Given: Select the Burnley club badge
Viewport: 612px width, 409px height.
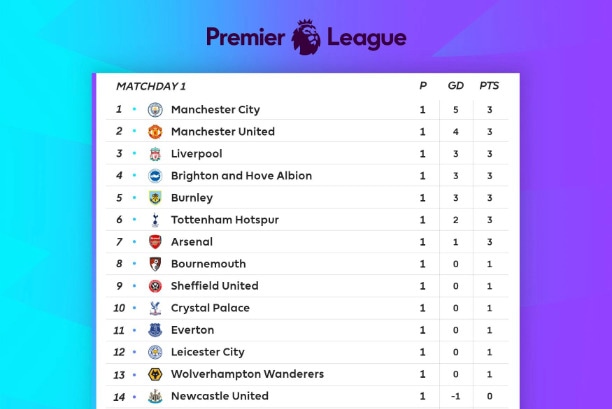Looking at the screenshot, I should [155, 198].
